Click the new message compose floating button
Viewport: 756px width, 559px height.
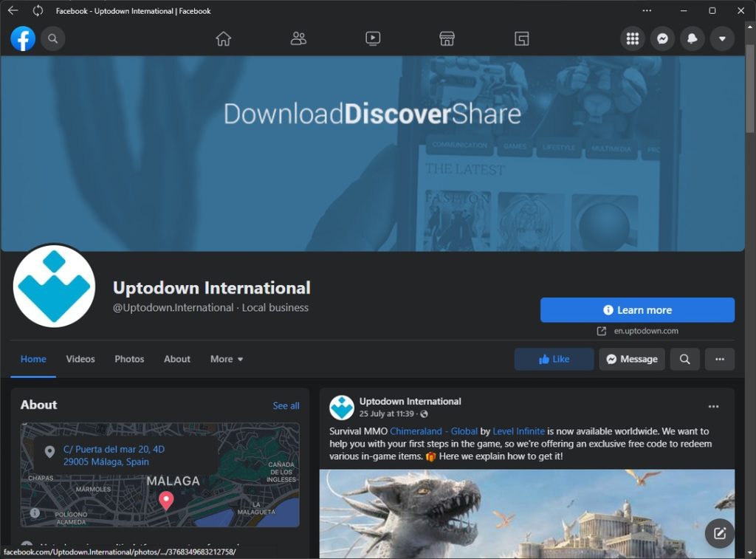click(719, 533)
